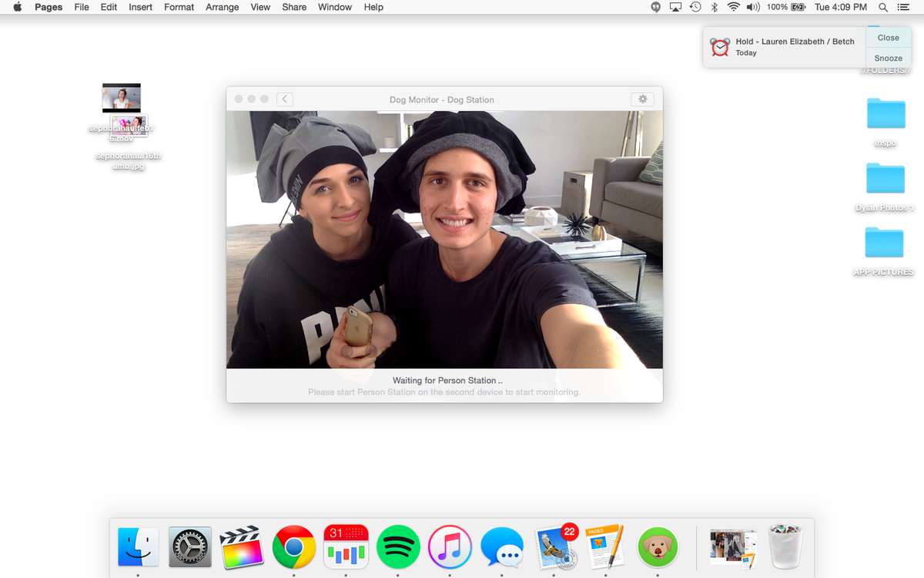Open the Trash in the dock
924x578 pixels.
tap(785, 546)
